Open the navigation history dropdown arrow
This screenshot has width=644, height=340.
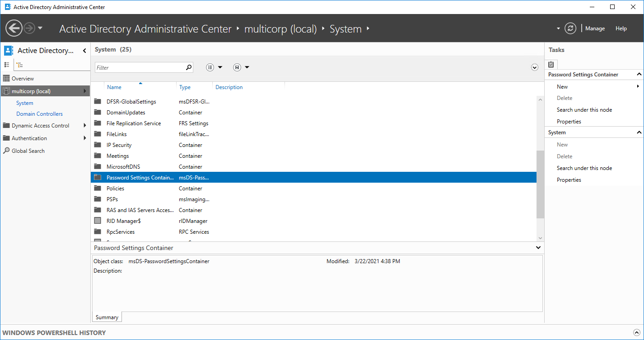[x=40, y=28]
